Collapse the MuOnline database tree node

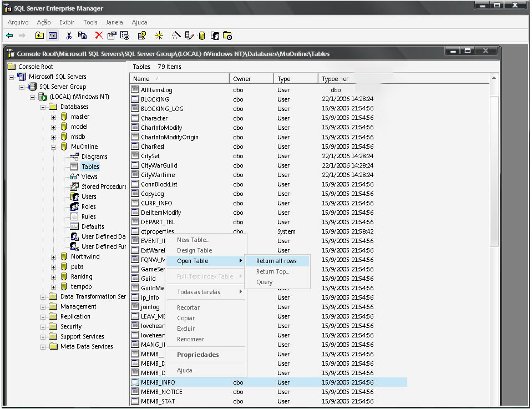point(54,147)
